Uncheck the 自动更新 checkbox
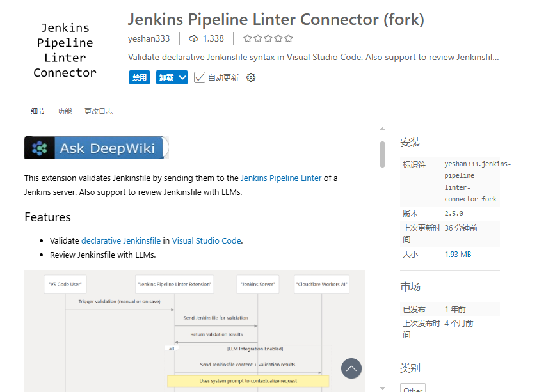Image resolution: width=546 pixels, height=392 pixels. [199, 77]
